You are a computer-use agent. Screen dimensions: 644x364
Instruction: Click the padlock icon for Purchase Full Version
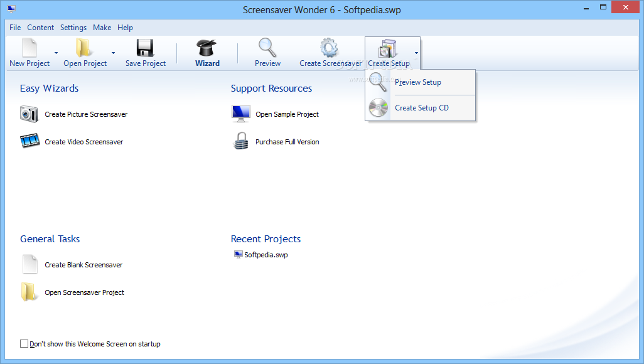point(241,141)
